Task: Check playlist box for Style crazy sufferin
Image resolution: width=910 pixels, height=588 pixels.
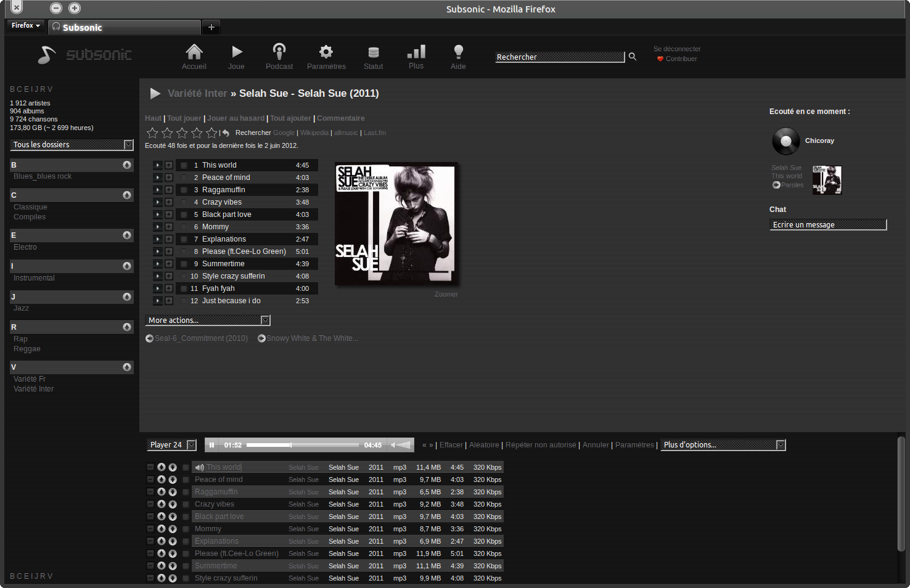Action: coord(186,578)
